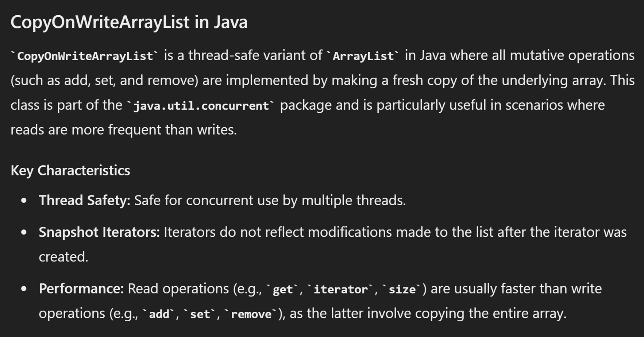Click the size inline code
Image resolution: width=644 pixels, height=337 pixels.
point(402,289)
